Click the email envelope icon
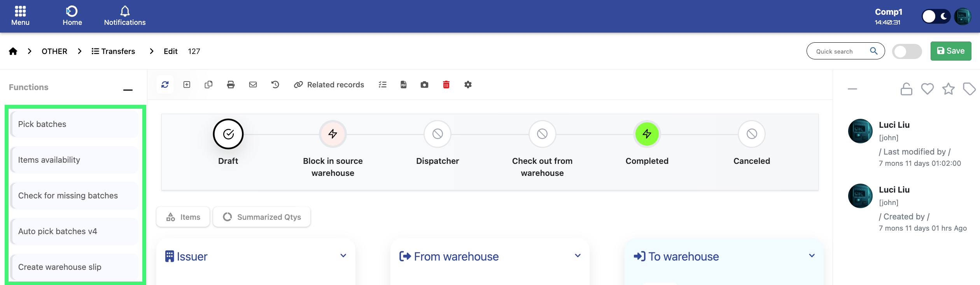This screenshot has width=980, height=285. tap(253, 85)
